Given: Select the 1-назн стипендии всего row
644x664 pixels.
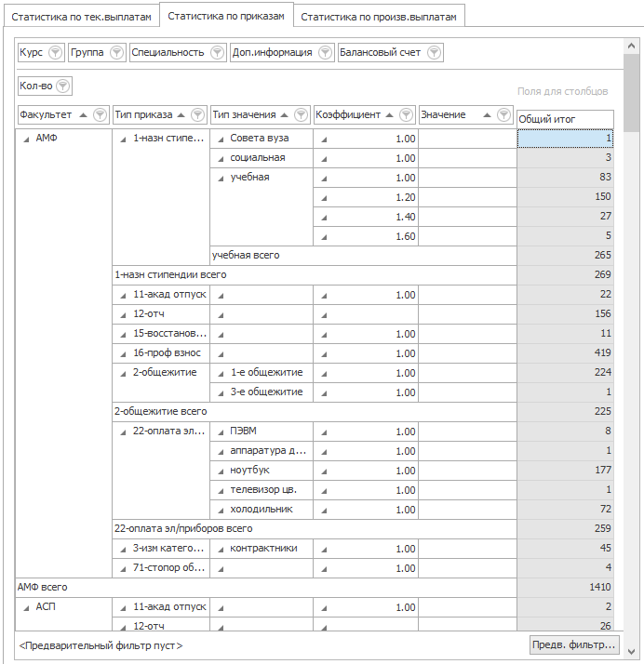Looking at the screenshot, I should [315, 275].
